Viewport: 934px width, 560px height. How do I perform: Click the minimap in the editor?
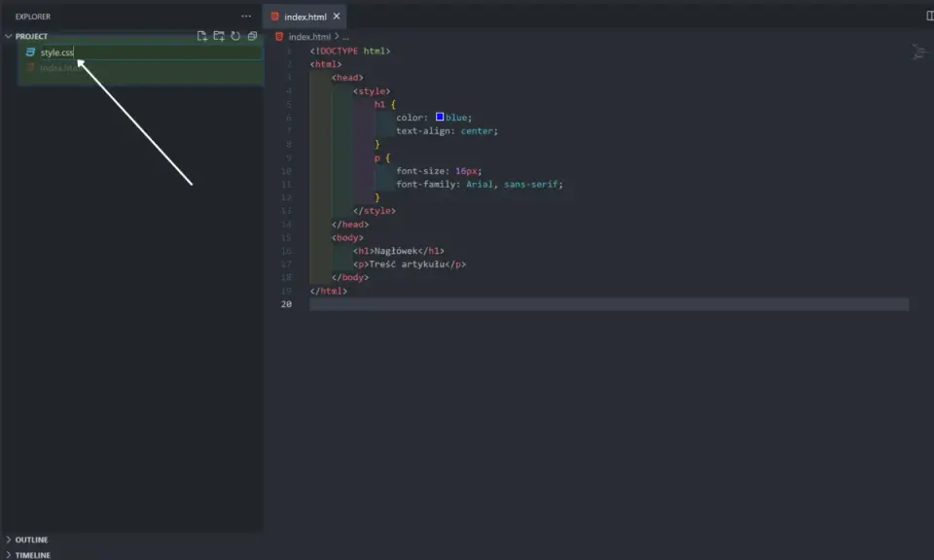click(919, 52)
